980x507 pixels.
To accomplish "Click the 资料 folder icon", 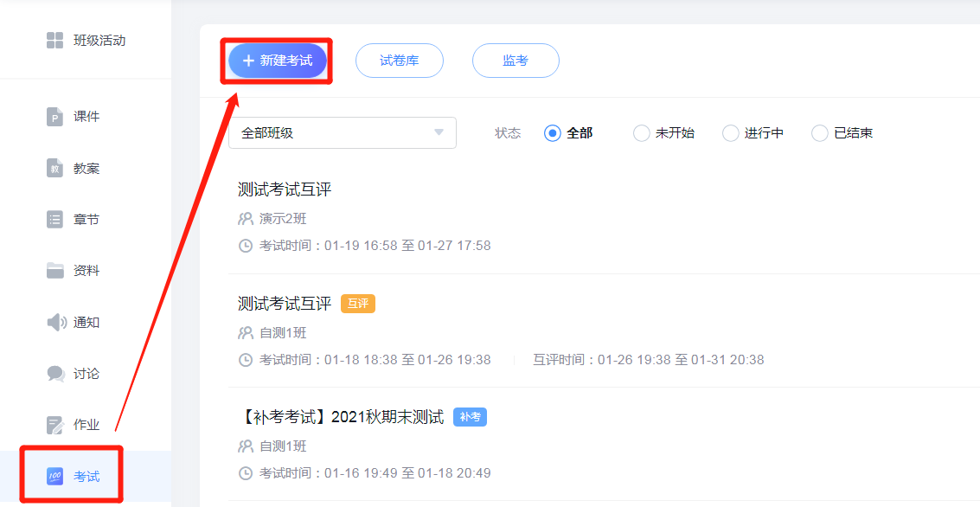I will click(x=55, y=271).
